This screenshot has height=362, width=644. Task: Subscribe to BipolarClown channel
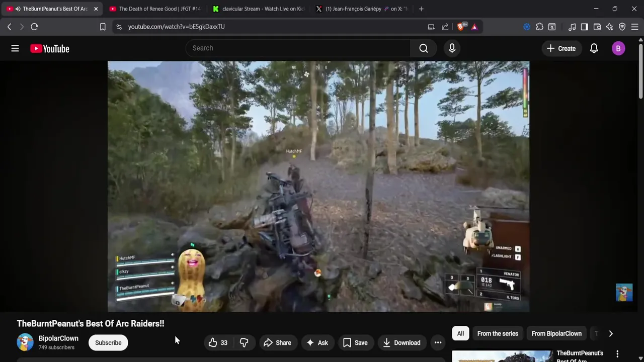pos(108,343)
